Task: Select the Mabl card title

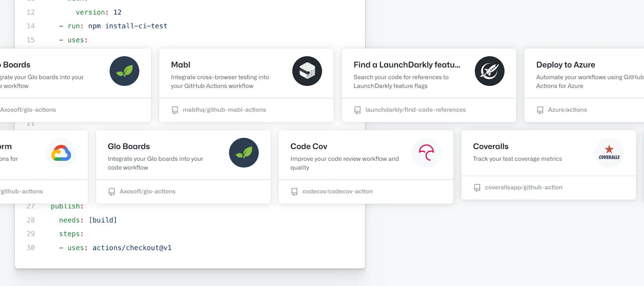Action: click(181, 65)
